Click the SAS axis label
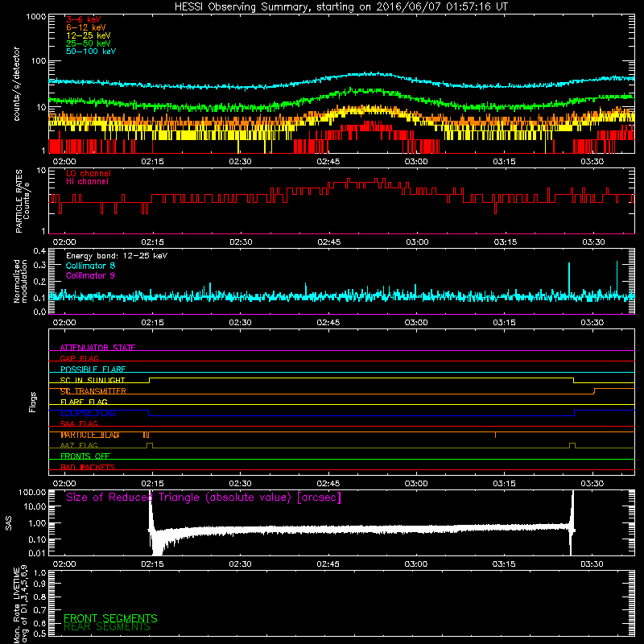Viewport: 644px width, 644px height. [9, 523]
